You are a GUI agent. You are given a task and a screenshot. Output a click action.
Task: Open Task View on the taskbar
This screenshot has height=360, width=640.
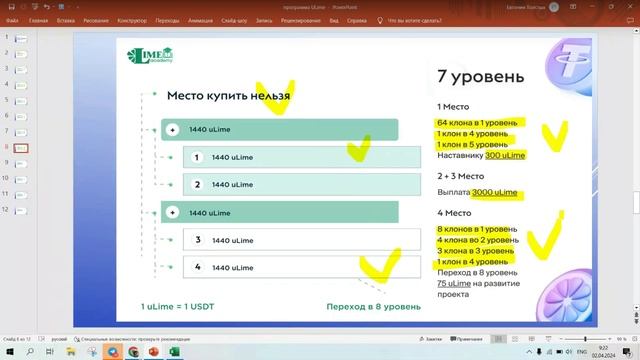50,351
